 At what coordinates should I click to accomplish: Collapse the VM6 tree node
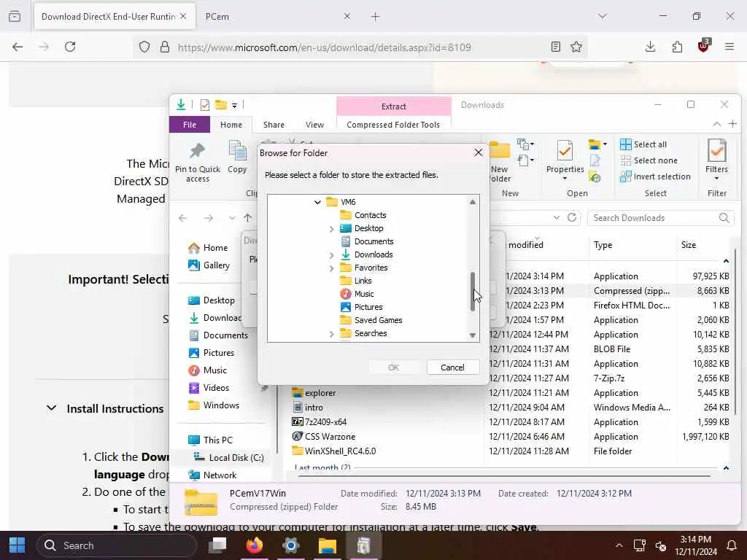318,202
